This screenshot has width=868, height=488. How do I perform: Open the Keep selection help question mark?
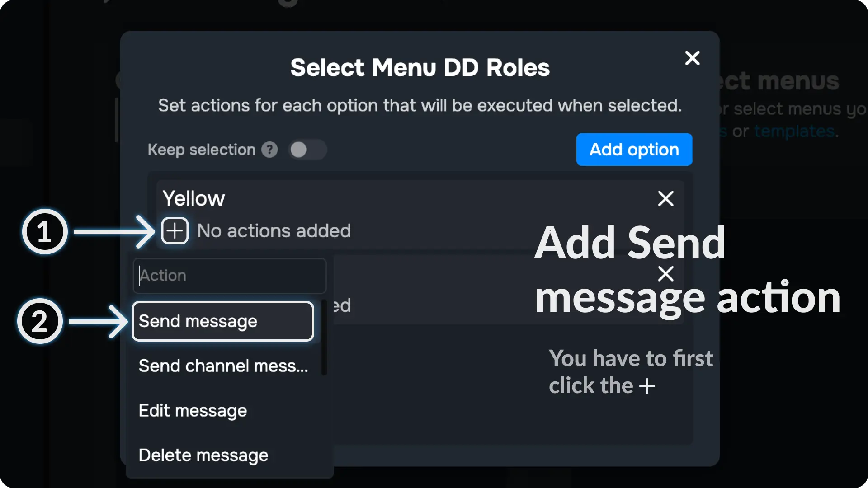[x=269, y=150]
